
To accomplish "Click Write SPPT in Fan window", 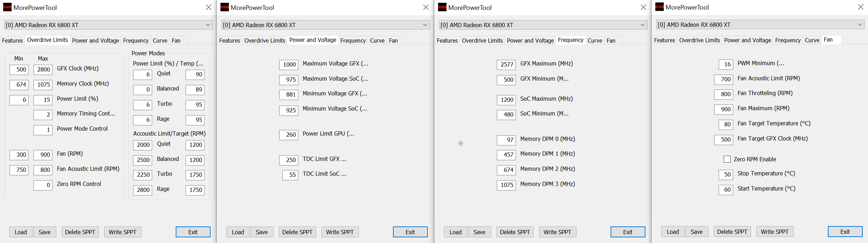I will [x=775, y=232].
